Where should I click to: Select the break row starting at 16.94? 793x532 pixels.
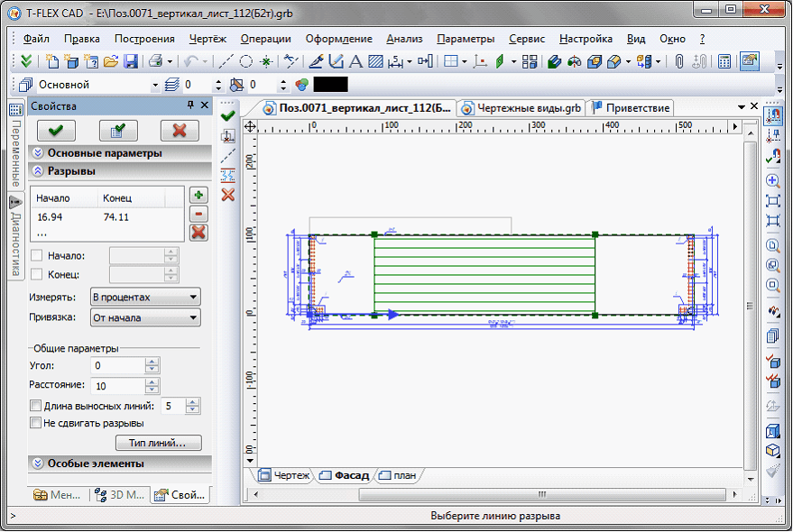coord(107,217)
